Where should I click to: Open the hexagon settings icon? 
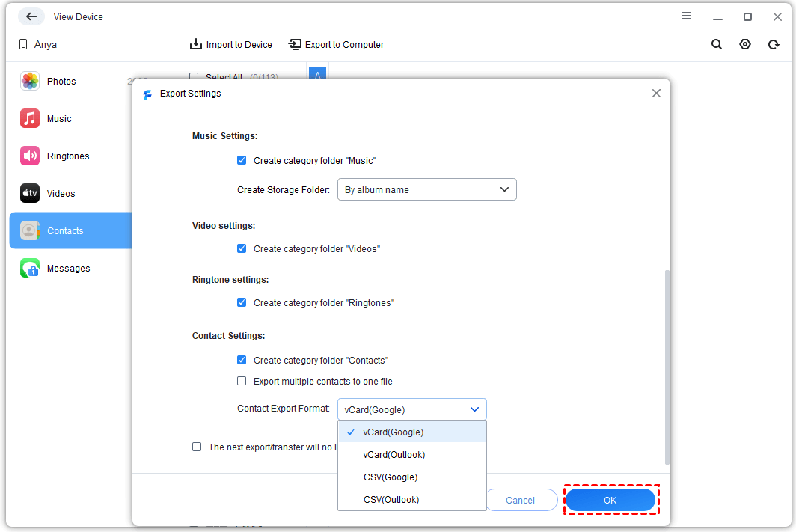click(x=745, y=45)
